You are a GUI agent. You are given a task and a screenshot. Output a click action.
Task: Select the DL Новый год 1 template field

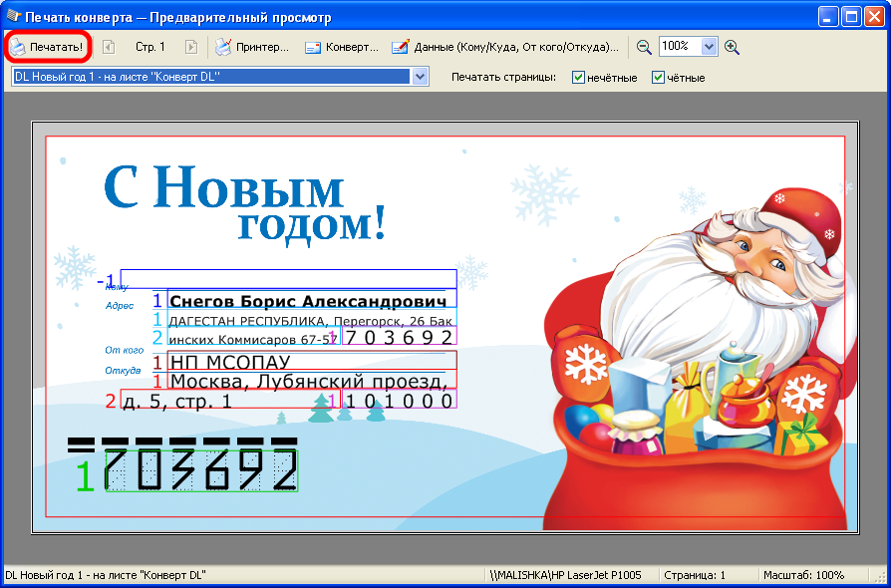[x=209, y=77]
